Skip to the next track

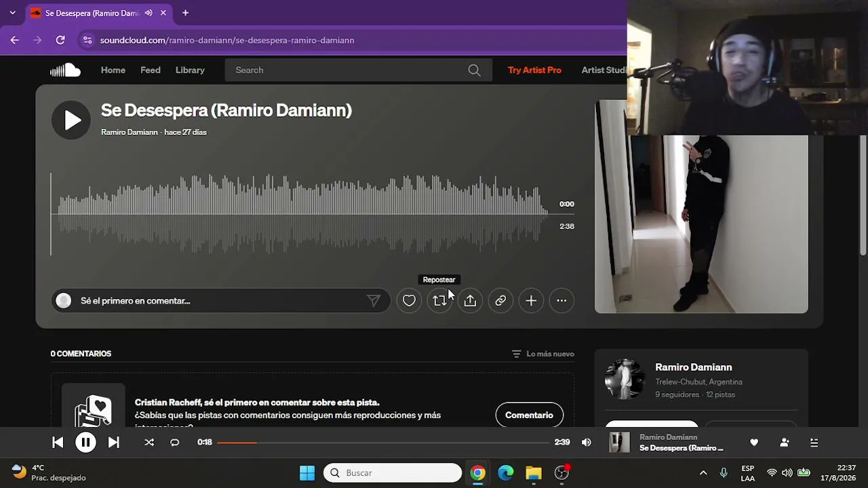coord(114,443)
